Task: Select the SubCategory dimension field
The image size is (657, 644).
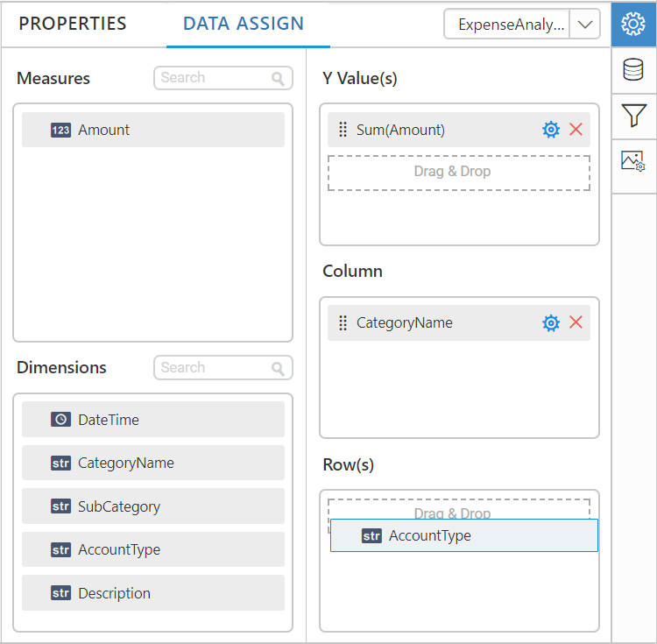Action: 152,506
